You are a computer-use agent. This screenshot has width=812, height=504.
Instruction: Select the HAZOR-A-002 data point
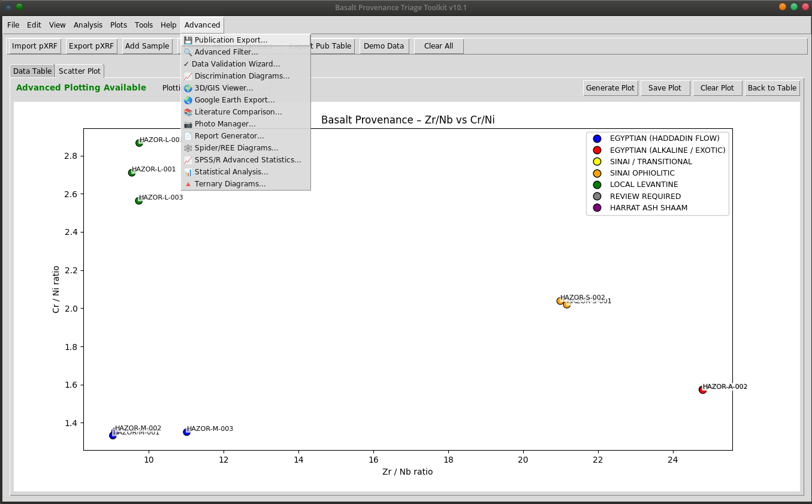(702, 389)
